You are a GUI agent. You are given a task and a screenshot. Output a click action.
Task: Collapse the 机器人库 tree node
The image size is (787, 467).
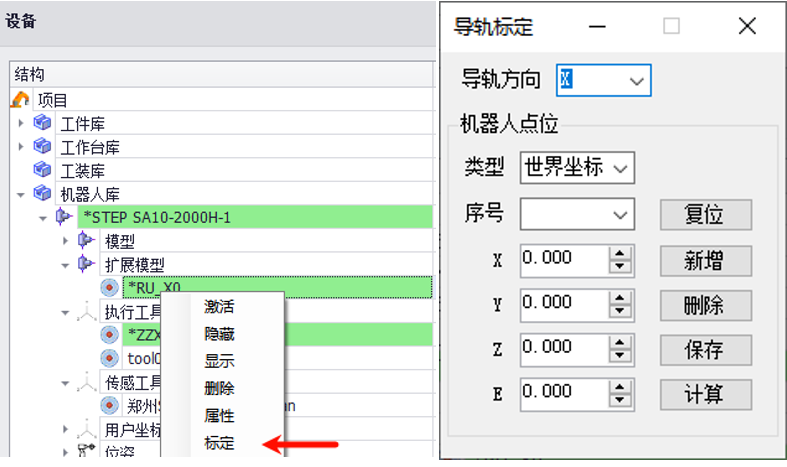[21, 194]
